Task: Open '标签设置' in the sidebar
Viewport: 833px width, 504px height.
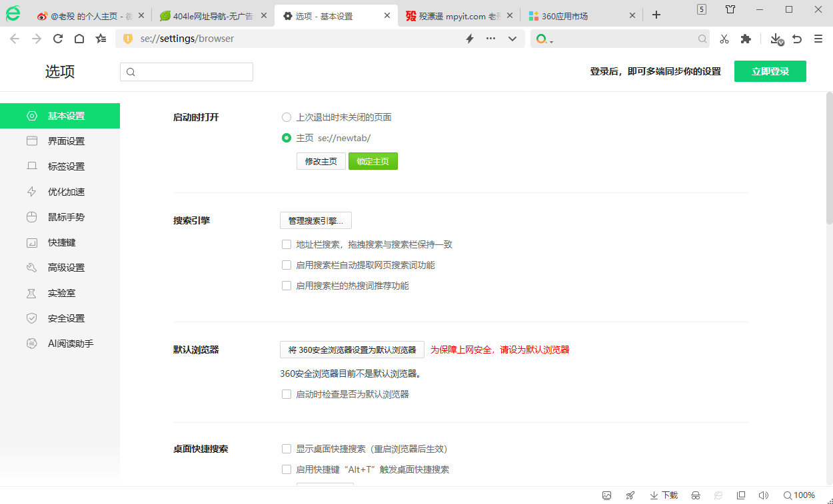Action: click(60, 166)
